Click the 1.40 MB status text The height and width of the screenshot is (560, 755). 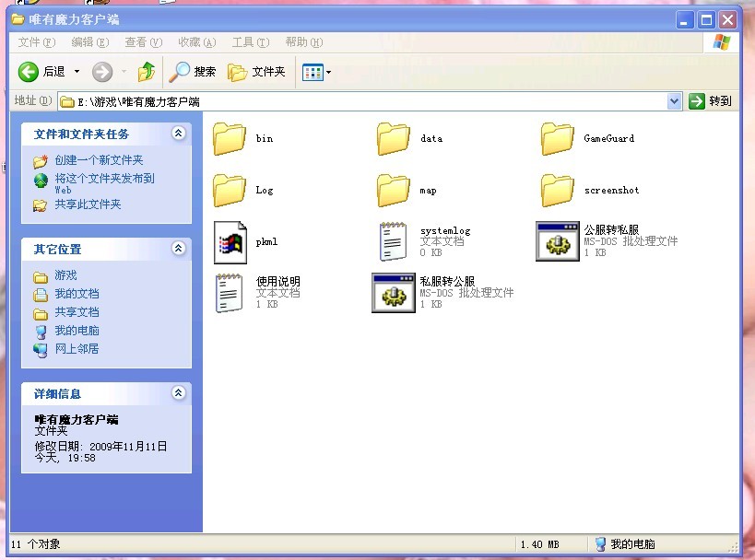(540, 544)
